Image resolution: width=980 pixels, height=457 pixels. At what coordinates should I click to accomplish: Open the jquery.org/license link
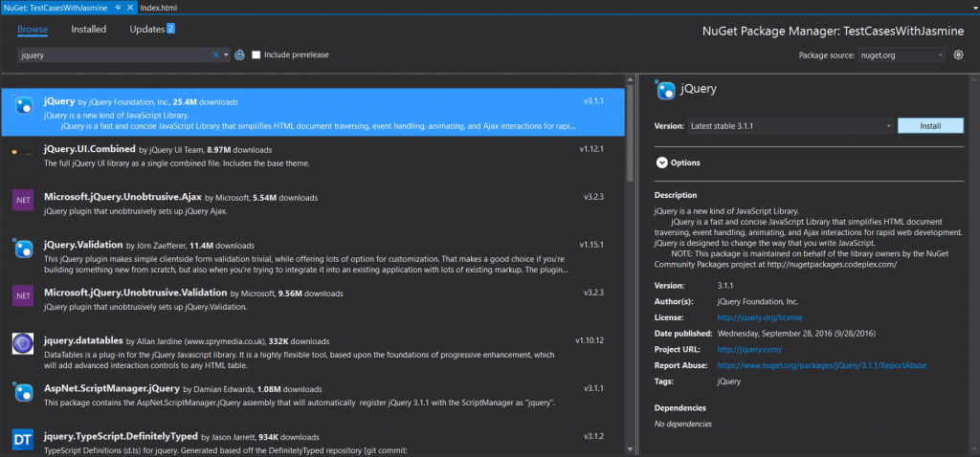click(759, 317)
